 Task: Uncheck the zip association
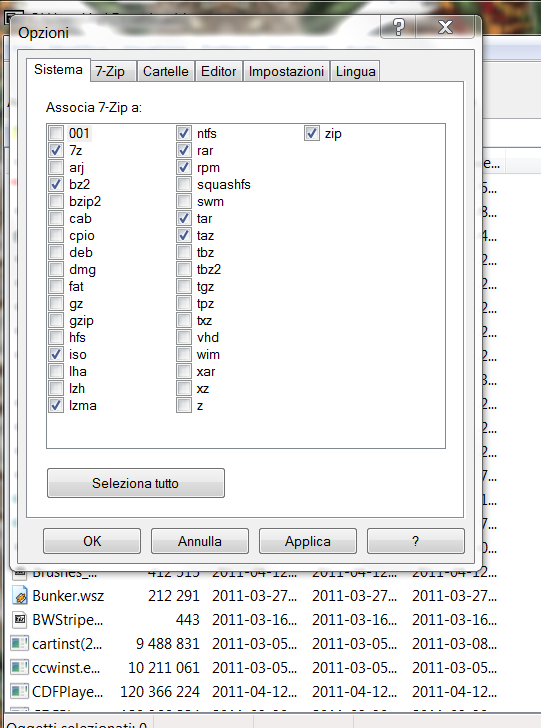click(312, 133)
